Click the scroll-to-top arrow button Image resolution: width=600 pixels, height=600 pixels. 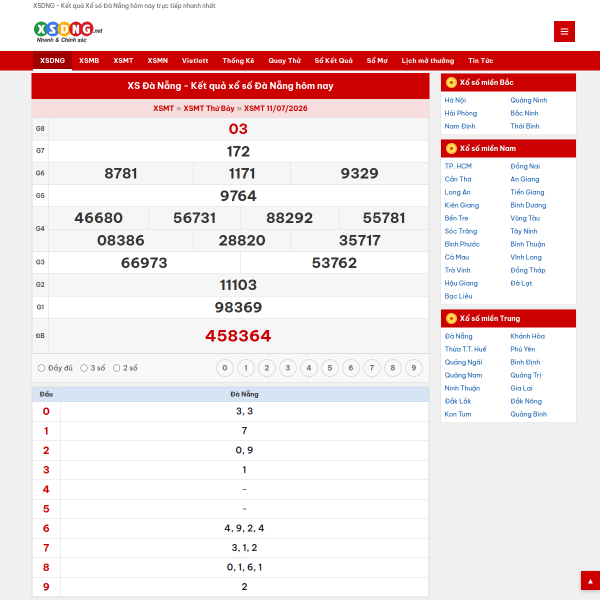coord(590,580)
